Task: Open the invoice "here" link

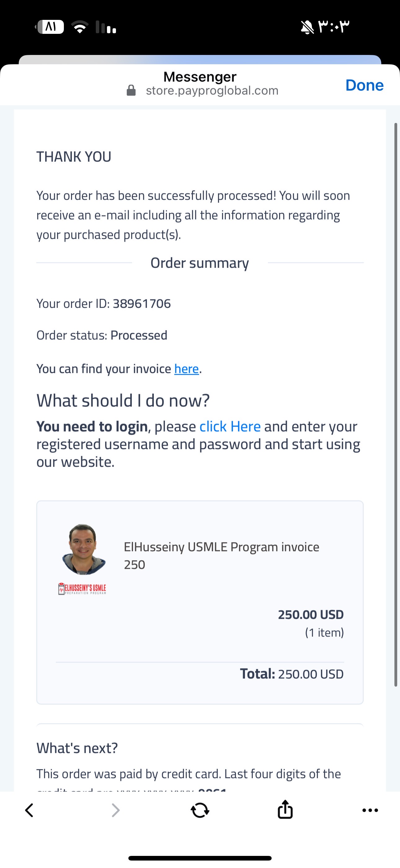Action: 187,369
